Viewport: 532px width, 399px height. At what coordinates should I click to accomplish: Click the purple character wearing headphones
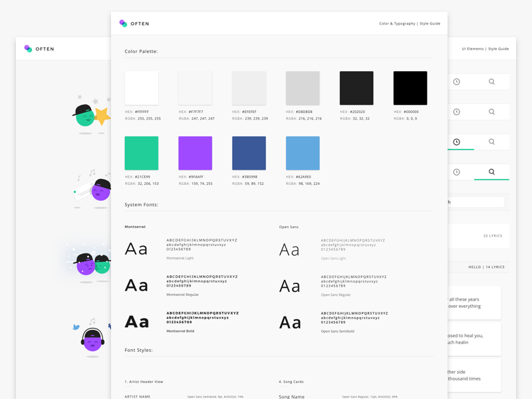point(92,339)
